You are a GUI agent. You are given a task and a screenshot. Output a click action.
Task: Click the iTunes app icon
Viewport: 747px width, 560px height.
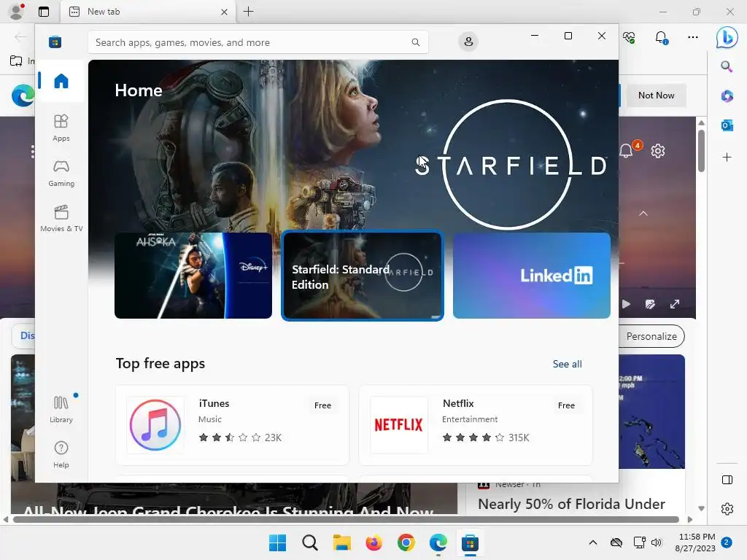[x=155, y=425]
